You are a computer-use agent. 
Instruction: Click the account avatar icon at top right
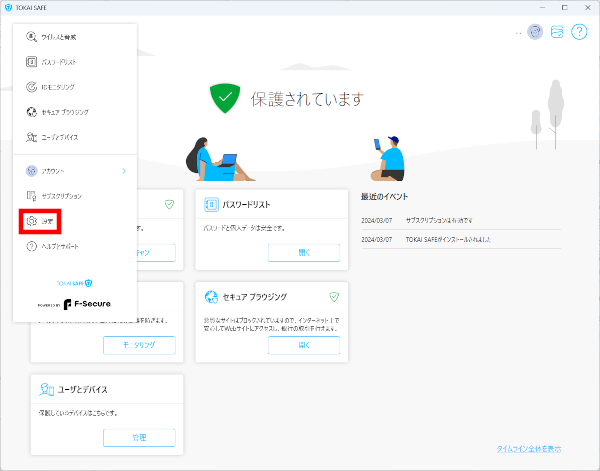(536, 32)
